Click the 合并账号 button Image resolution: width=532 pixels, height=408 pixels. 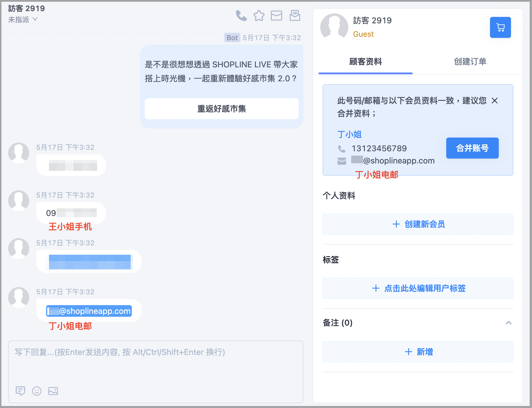click(472, 148)
